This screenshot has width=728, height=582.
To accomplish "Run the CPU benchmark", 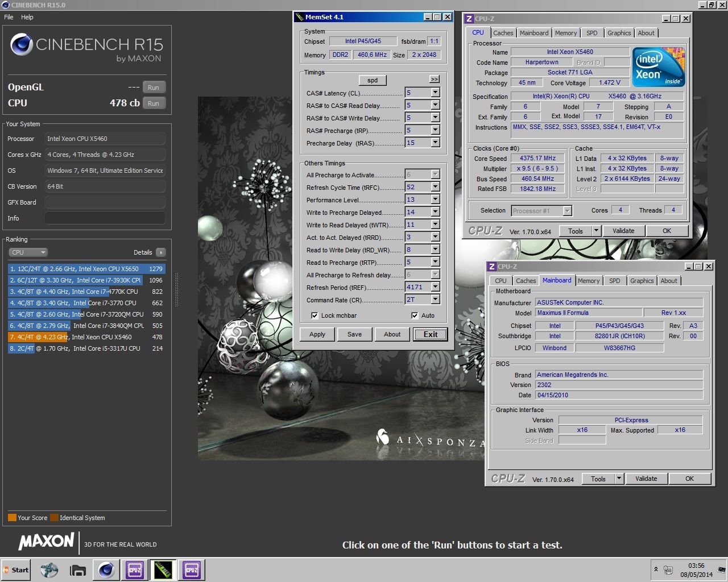I will click(154, 103).
